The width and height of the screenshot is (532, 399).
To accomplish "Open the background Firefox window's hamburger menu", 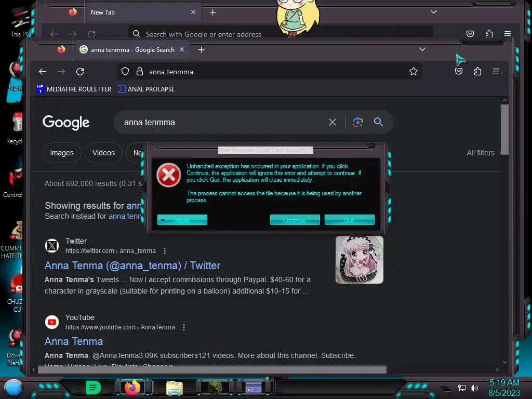I will (x=508, y=34).
